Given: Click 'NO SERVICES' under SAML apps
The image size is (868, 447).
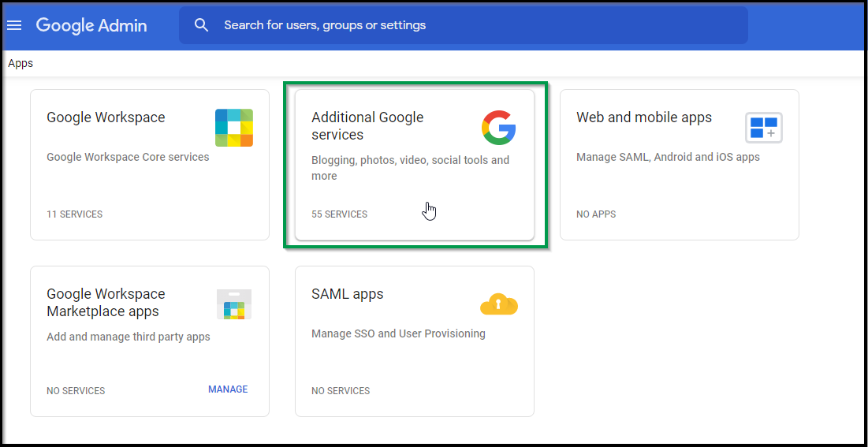Looking at the screenshot, I should click(x=341, y=391).
